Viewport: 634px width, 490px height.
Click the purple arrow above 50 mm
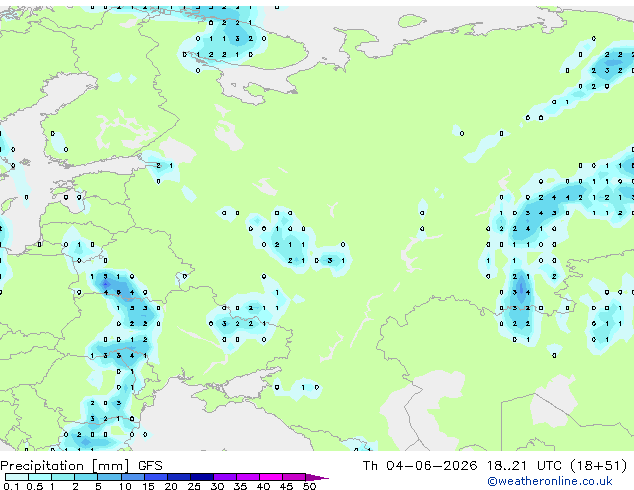(x=317, y=477)
